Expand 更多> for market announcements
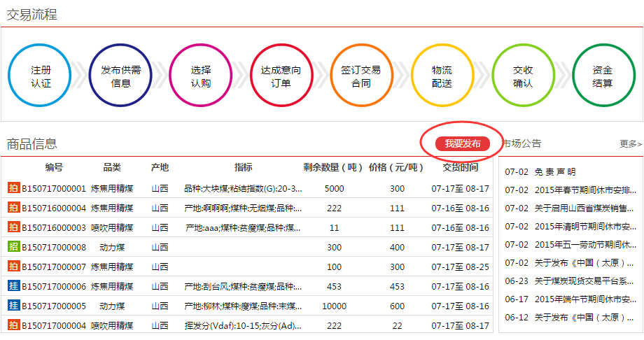Viewport: 644px width, 340px height. click(630, 144)
